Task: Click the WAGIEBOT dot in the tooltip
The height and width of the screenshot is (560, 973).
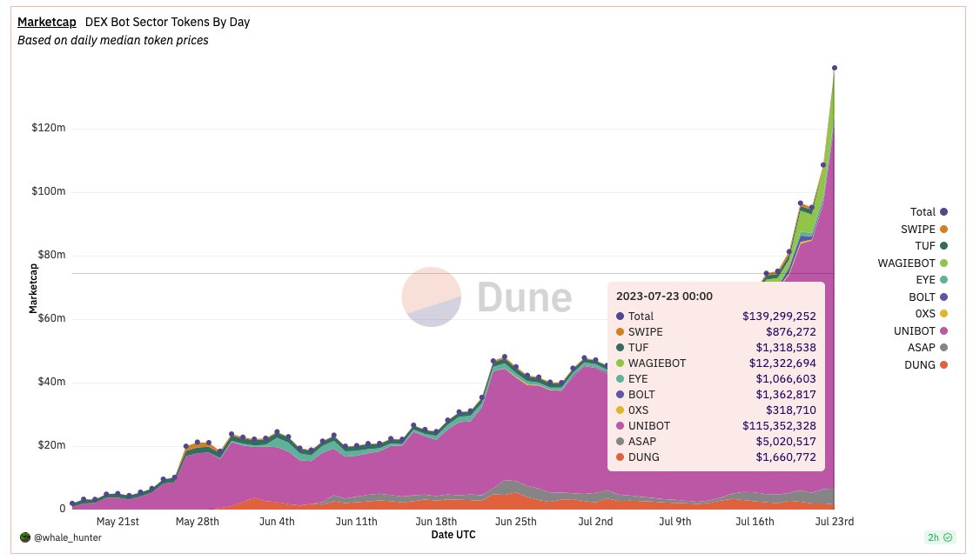Action: tap(620, 363)
